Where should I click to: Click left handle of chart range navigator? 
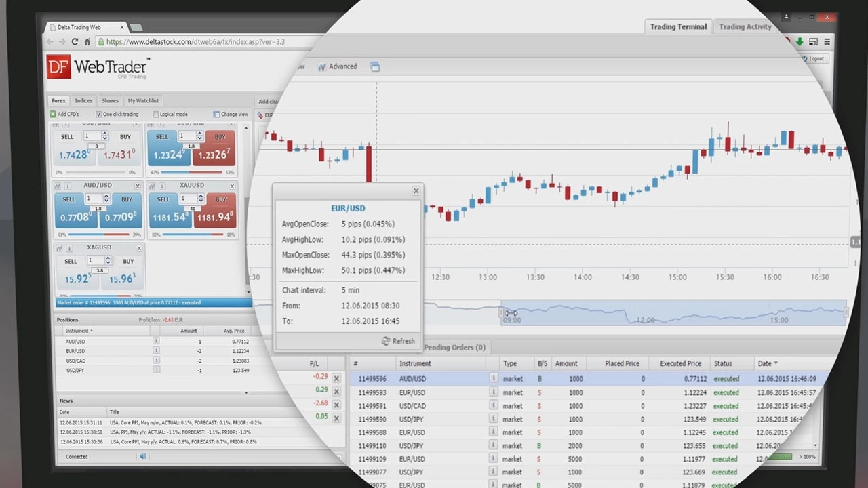tap(502, 312)
